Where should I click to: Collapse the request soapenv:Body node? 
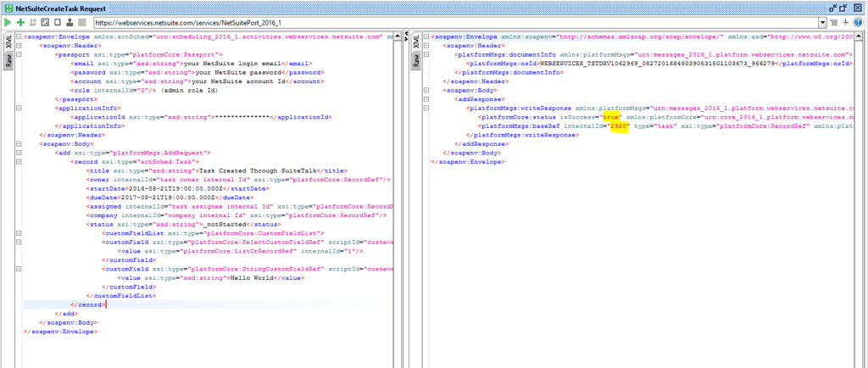tap(19, 144)
